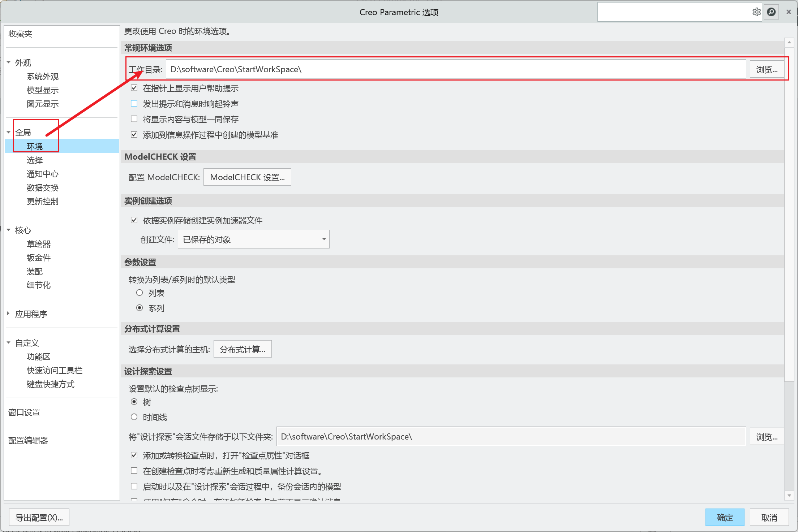Screen dimensions: 798x532
Task: Click the search magnifier icon in title bar
Action: pyautogui.click(x=771, y=12)
